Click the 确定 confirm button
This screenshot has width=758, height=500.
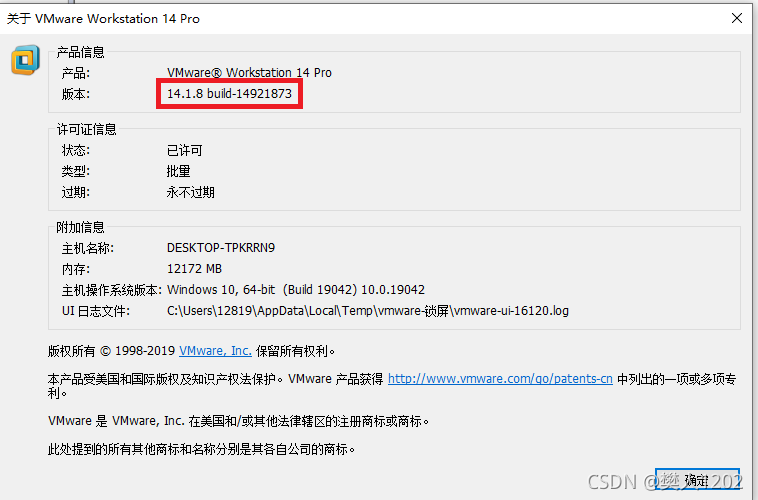(x=697, y=479)
